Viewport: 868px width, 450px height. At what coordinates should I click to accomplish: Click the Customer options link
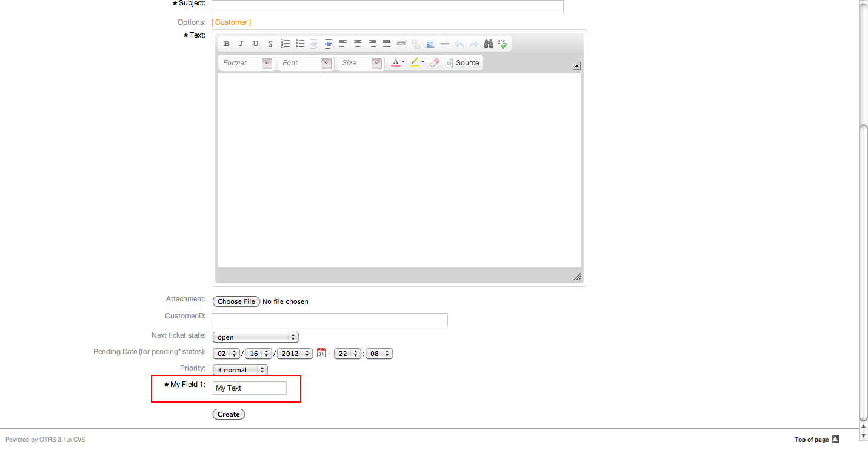pos(231,22)
